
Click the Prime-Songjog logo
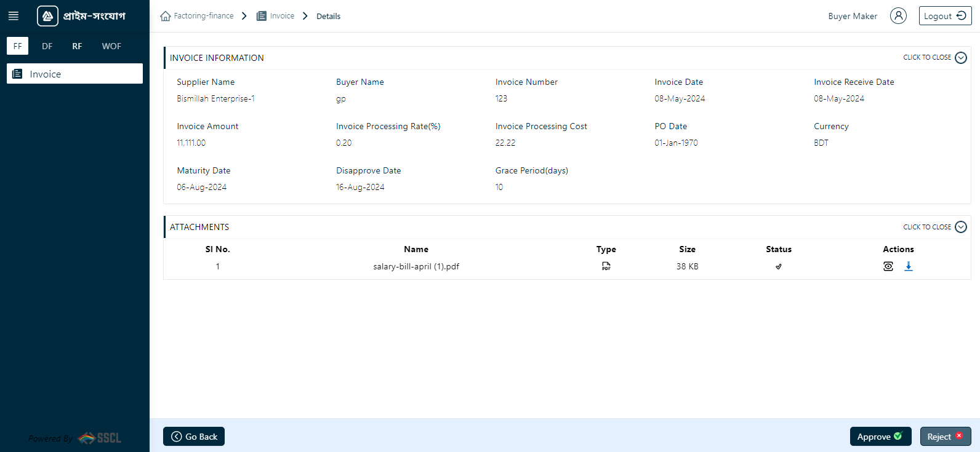pos(81,16)
